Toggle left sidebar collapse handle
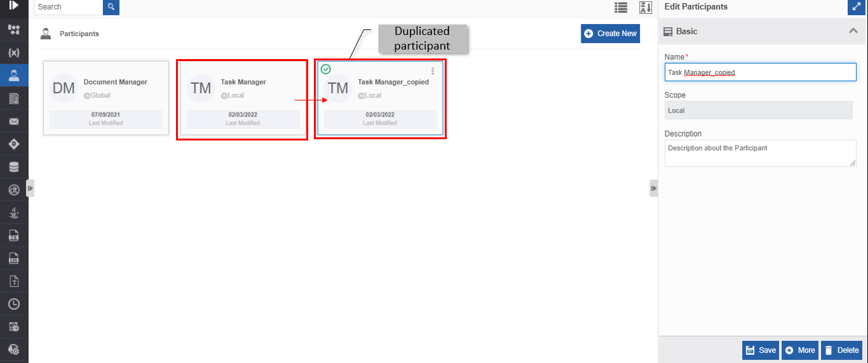The image size is (868, 363). 30,188
